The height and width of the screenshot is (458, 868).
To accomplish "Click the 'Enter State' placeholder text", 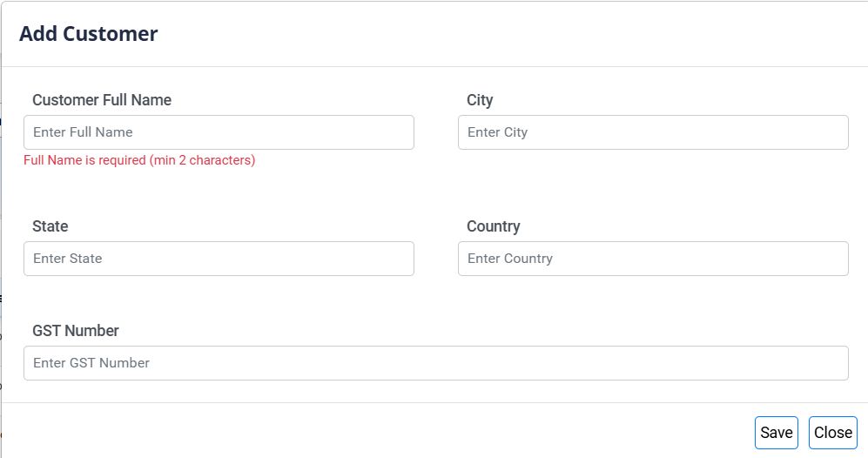I will point(67,259).
